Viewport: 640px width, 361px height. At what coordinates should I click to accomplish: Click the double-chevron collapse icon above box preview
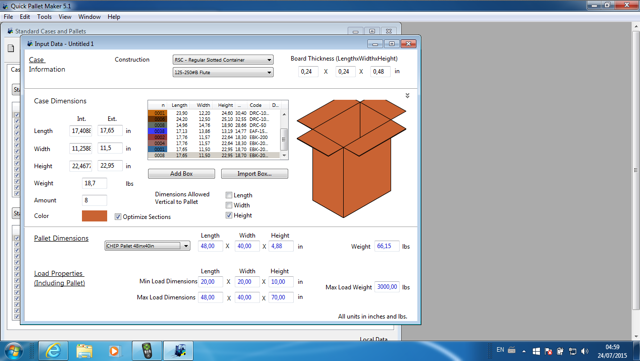(407, 96)
